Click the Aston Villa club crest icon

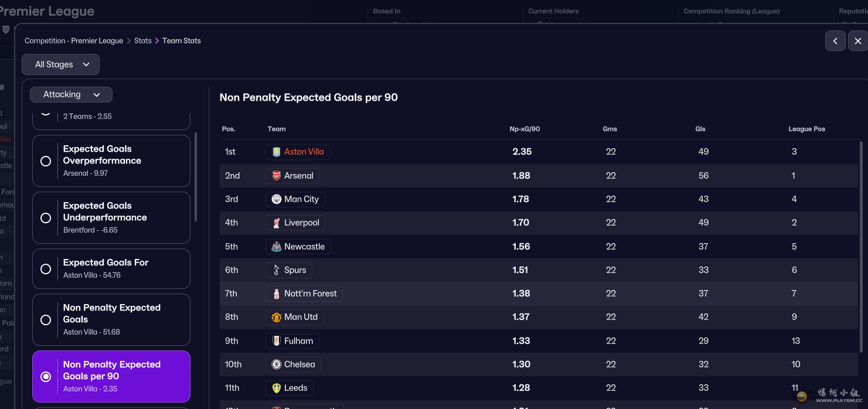coord(276,152)
